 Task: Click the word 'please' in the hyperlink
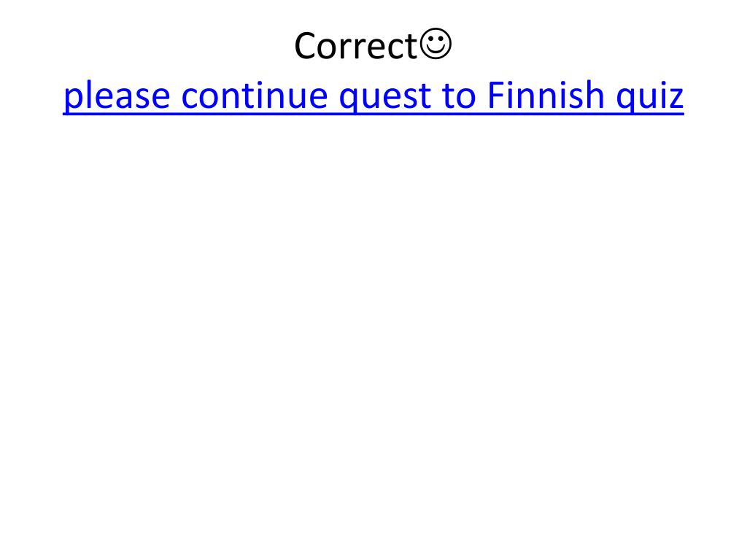click(x=117, y=97)
